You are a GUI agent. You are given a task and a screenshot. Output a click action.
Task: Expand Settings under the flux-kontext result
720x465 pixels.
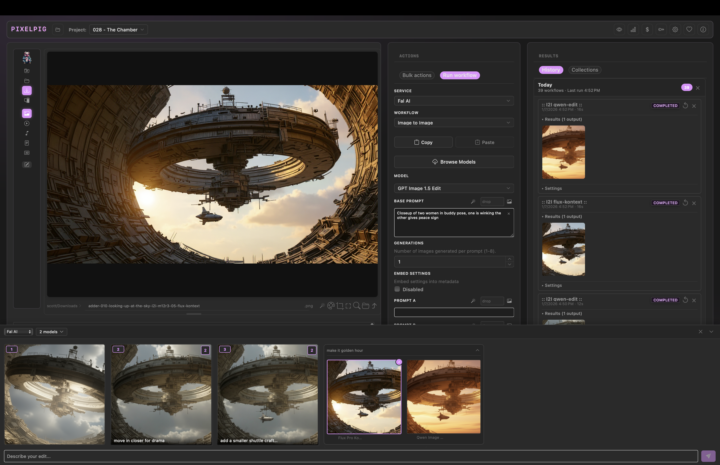(x=551, y=286)
